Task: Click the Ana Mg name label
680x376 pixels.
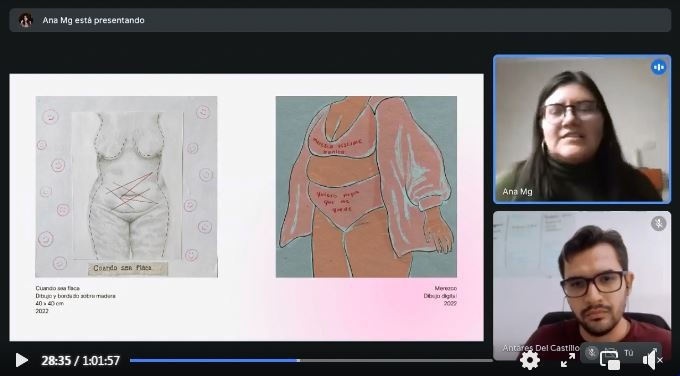Action: tap(517, 191)
